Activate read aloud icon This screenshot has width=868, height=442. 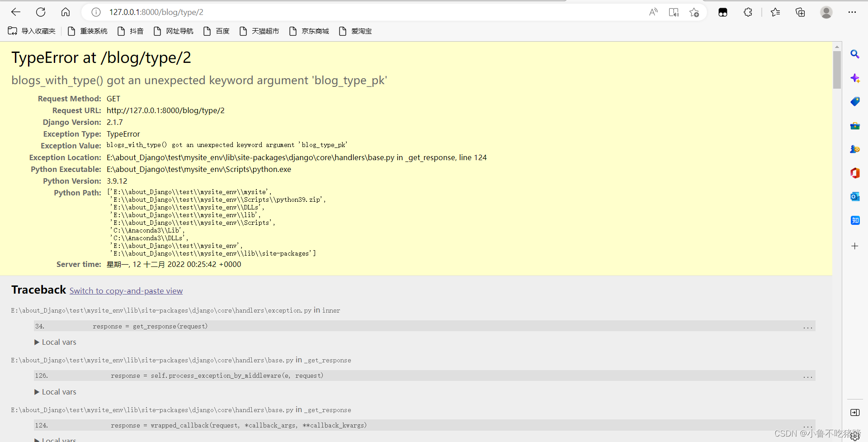coord(653,12)
